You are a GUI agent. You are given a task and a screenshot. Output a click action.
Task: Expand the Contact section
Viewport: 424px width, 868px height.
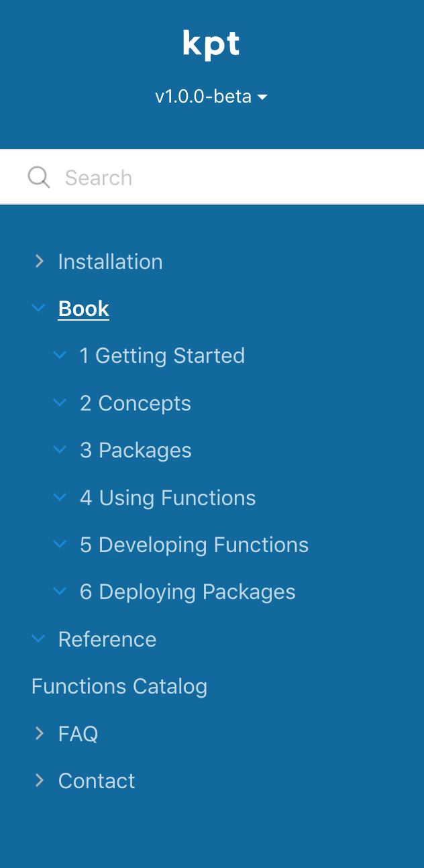pos(39,780)
